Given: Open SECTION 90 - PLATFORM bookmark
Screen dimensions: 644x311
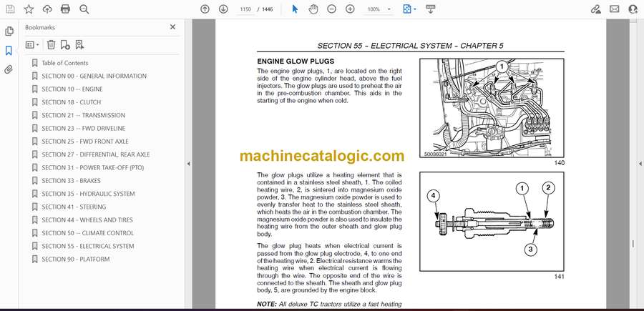Looking at the screenshot, I should (76, 260).
